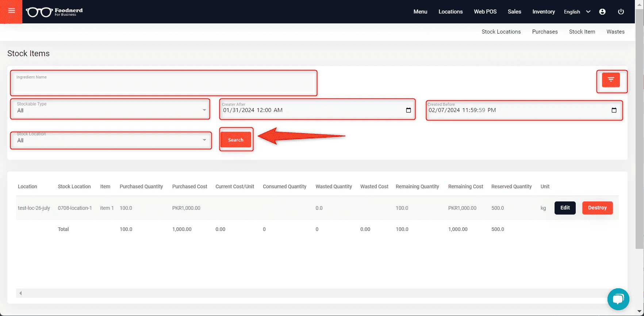The height and width of the screenshot is (316, 644).
Task: Click the horizontal scrollbar left arrow
Action: (x=20, y=293)
